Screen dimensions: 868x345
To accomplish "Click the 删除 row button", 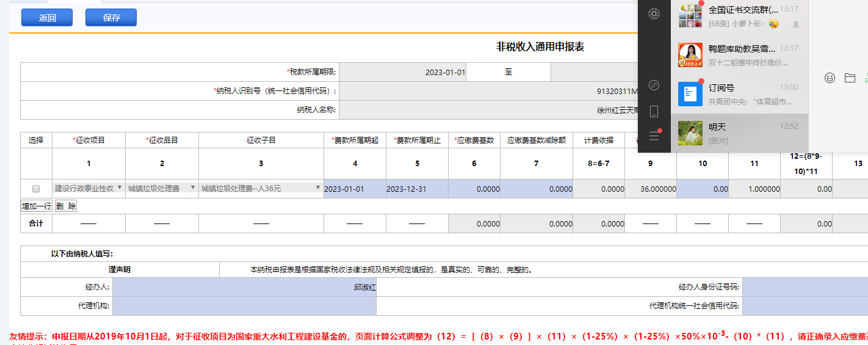I will [66, 206].
